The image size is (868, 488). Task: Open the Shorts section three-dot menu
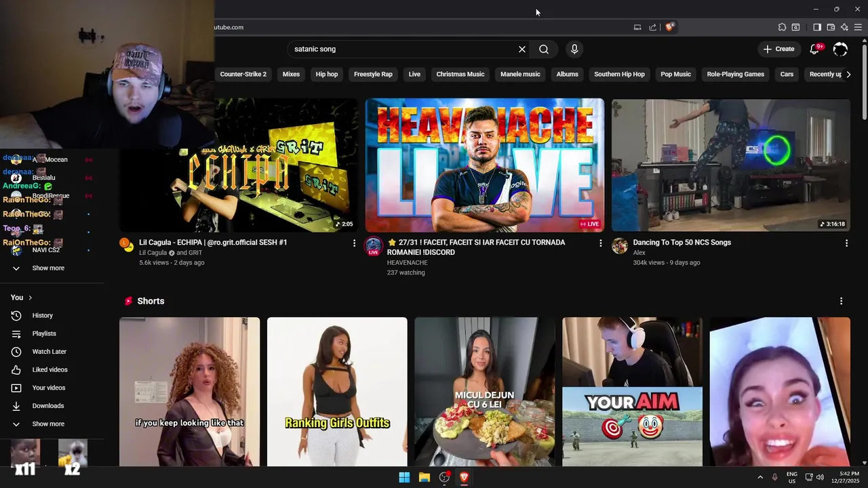point(841,301)
